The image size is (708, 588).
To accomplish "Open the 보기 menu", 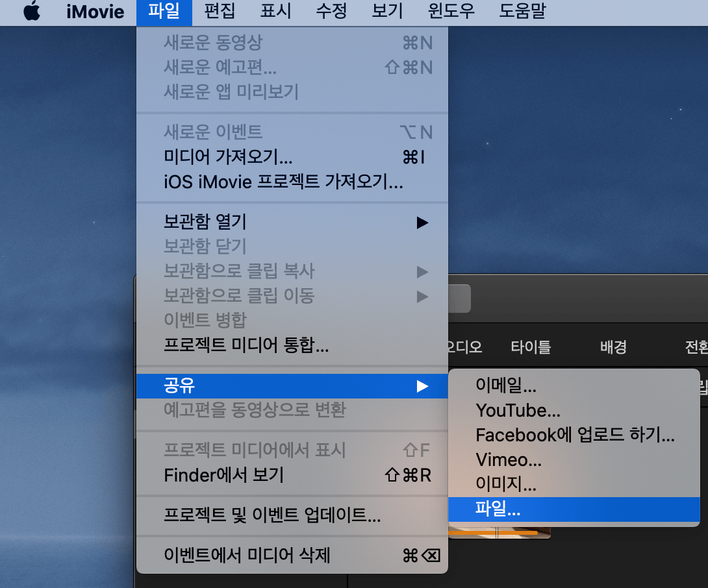I will [x=387, y=12].
